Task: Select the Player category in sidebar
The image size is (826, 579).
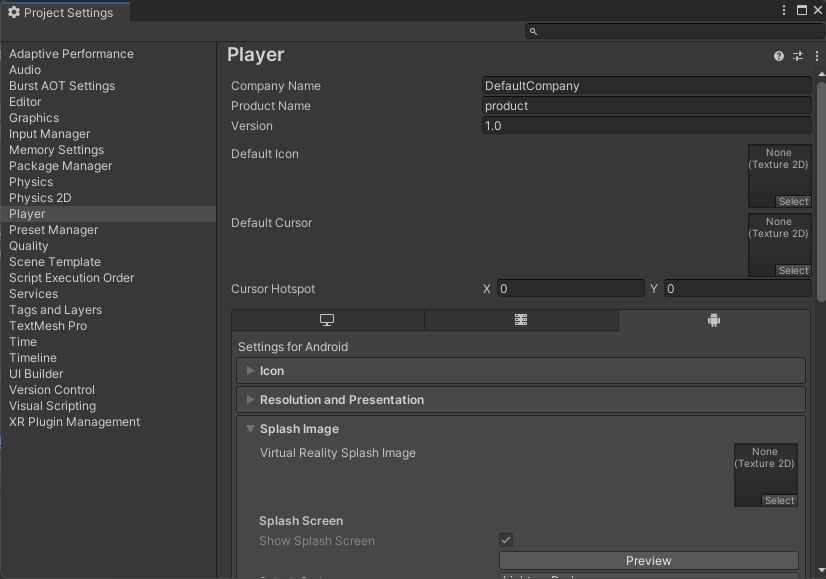Action: 108,214
